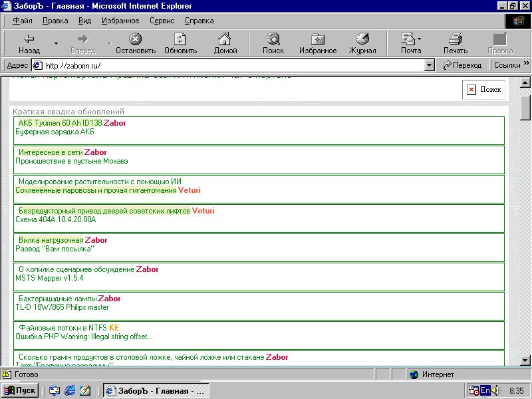Open link Буферная зарядка АКБ
This screenshot has width=532, height=399.
(55, 132)
